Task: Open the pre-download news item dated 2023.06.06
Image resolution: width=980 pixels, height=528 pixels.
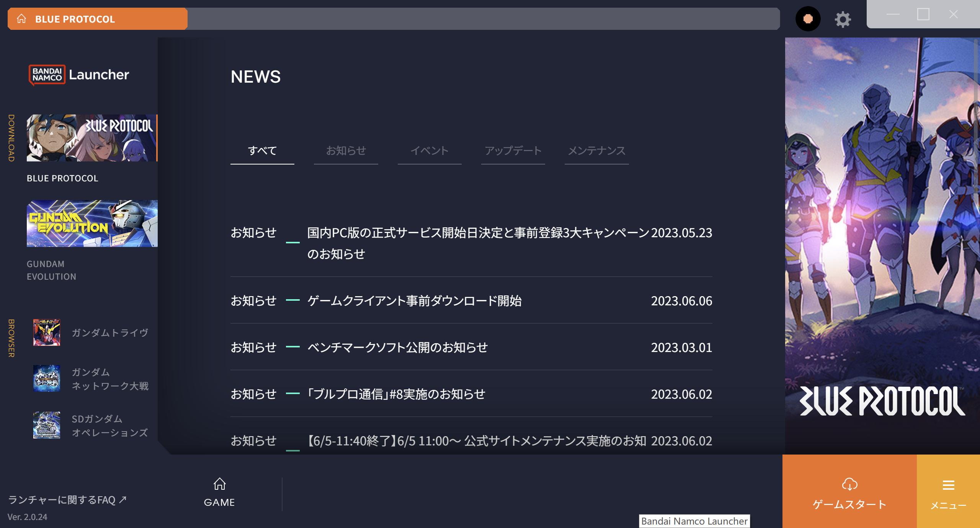Action: tap(415, 301)
